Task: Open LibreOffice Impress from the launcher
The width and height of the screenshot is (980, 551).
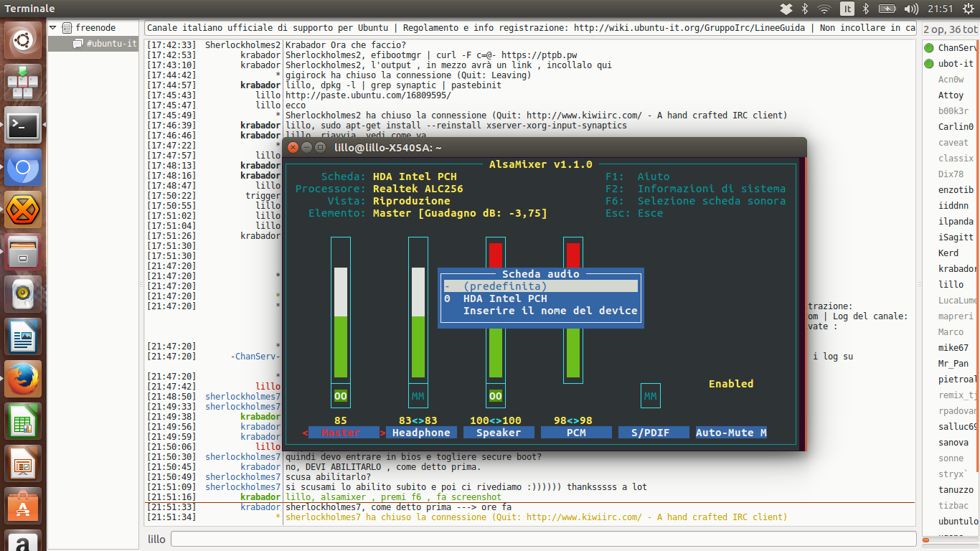Action: tap(23, 463)
